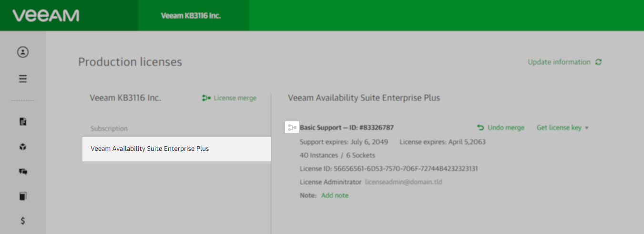Open the hamburger menu in sidebar

[23, 79]
